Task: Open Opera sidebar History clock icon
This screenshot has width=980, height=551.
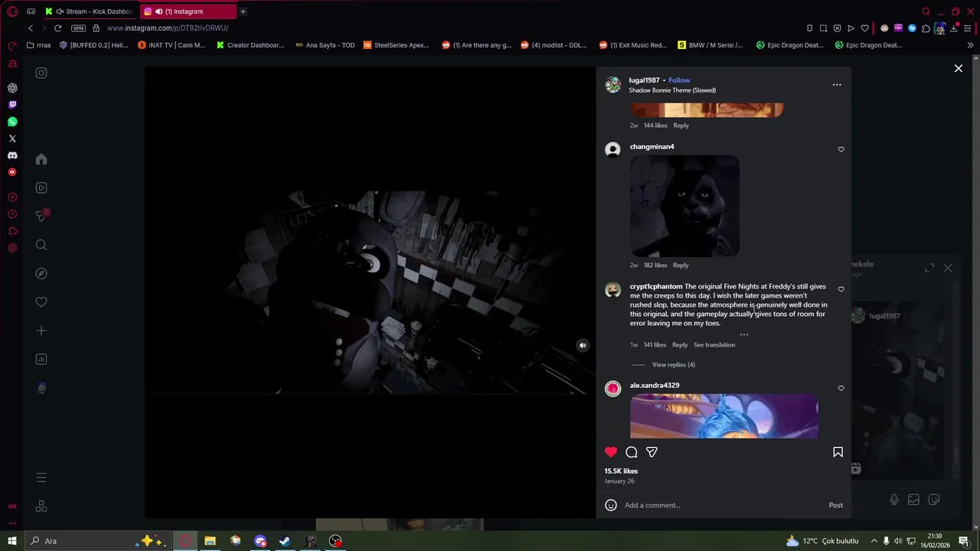Action: 12,214
